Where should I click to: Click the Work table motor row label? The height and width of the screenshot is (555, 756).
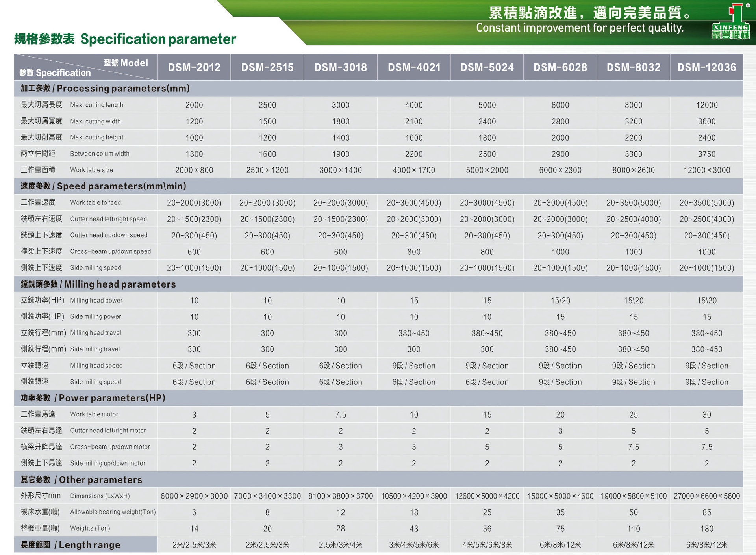tap(94, 414)
